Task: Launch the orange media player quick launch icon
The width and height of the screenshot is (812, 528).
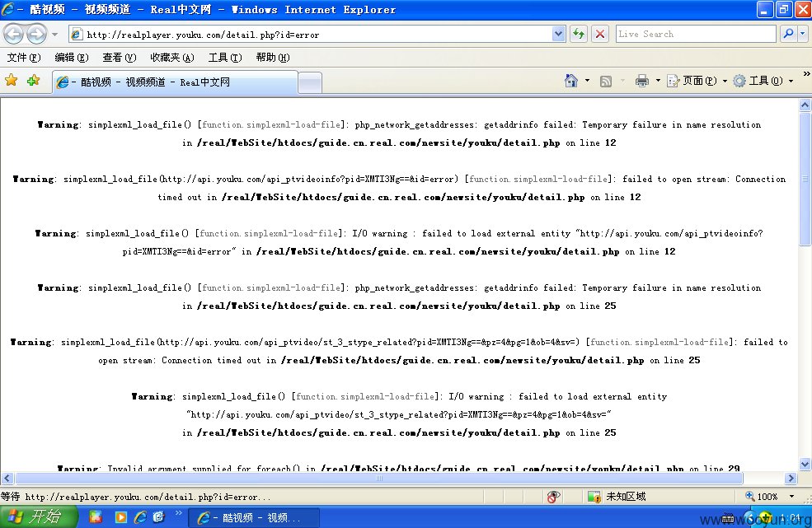Action: coord(120,517)
